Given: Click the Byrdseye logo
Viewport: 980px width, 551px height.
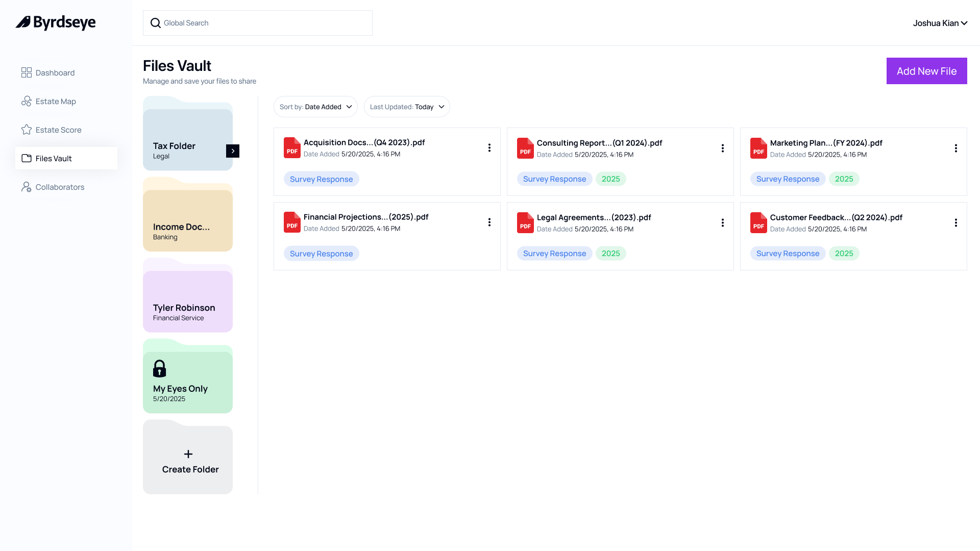Looking at the screenshot, I should click(x=56, y=22).
